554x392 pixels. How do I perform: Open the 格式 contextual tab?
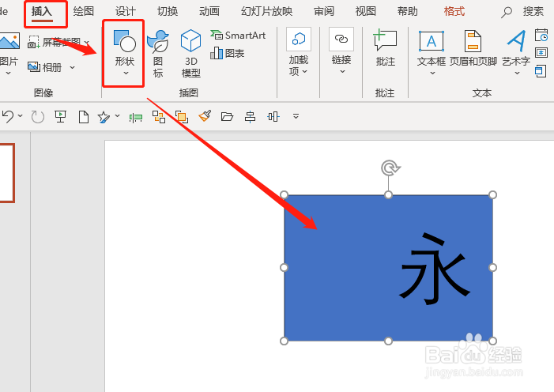pyautogui.click(x=454, y=11)
